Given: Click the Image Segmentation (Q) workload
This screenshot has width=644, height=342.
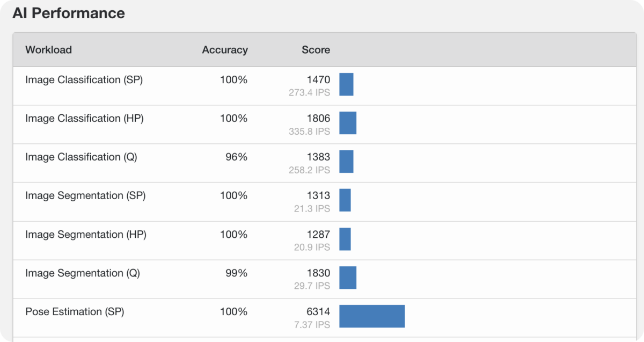Looking at the screenshot, I should (x=83, y=273).
